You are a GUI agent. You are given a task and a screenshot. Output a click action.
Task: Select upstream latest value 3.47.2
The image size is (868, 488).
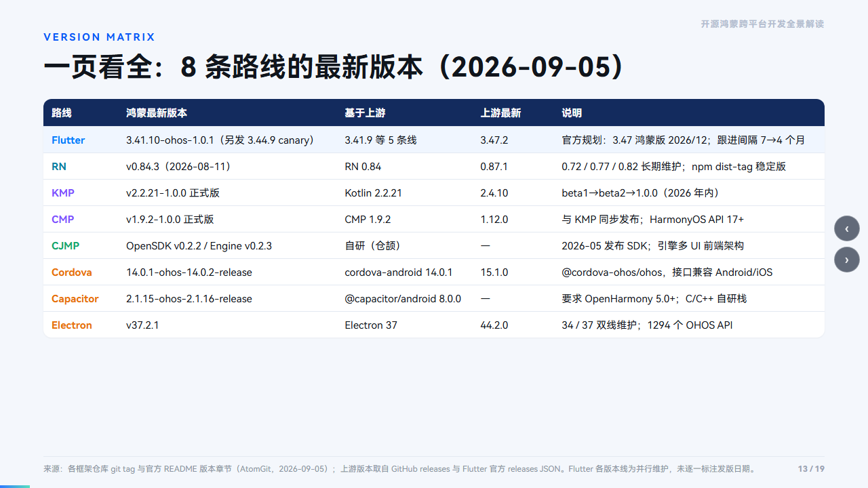coord(494,140)
